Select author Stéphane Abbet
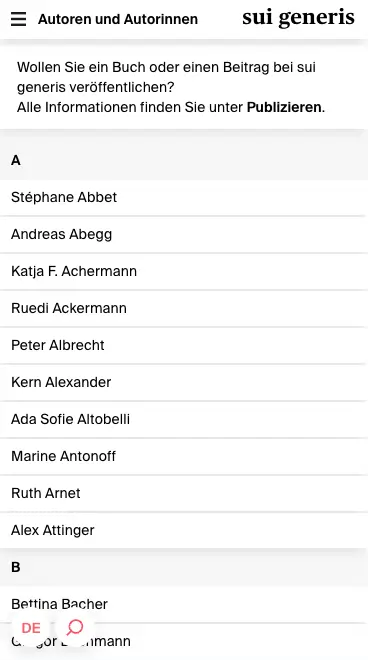 [x=184, y=197]
